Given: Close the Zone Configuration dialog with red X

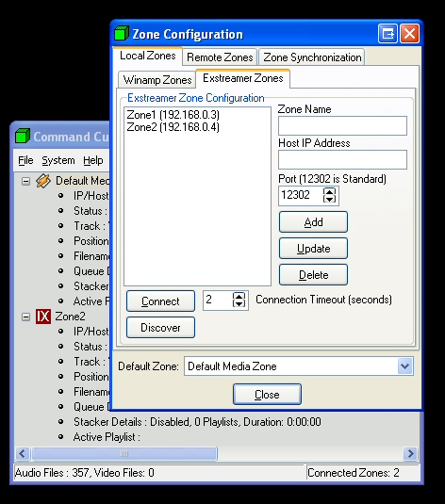Looking at the screenshot, I should [409, 33].
